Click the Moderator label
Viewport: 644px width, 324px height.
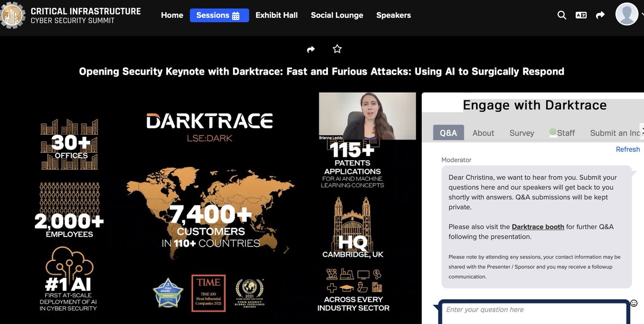click(x=456, y=160)
